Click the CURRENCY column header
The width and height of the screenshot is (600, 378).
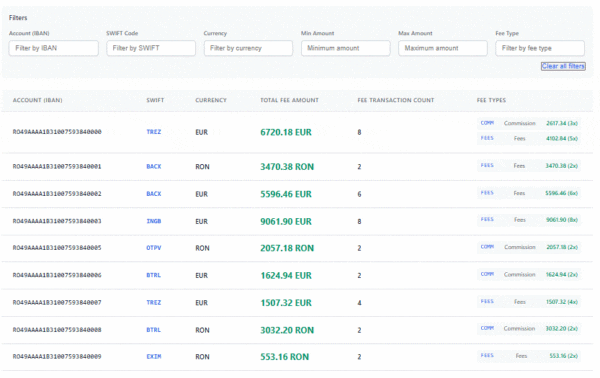[211, 100]
